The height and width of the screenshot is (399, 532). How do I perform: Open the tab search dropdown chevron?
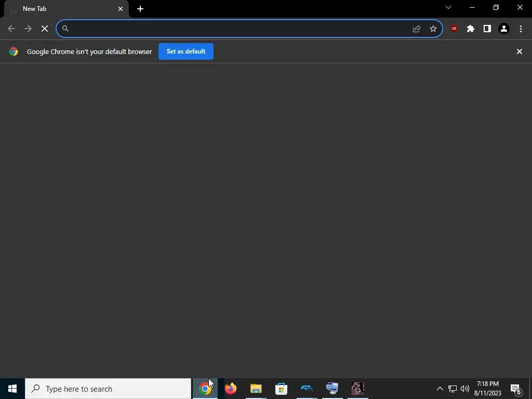pyautogui.click(x=448, y=7)
